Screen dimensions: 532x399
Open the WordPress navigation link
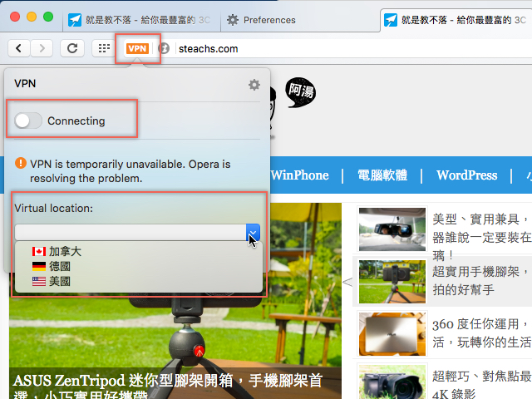(x=467, y=175)
